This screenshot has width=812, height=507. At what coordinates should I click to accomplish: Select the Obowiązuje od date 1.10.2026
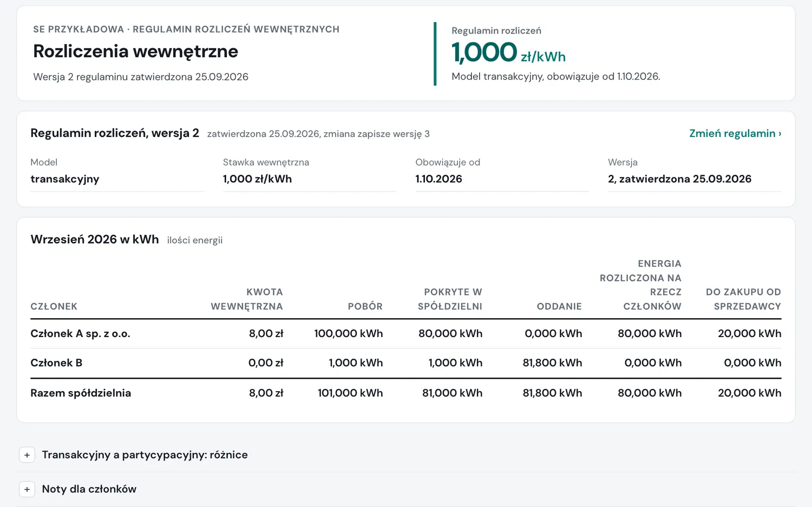438,179
